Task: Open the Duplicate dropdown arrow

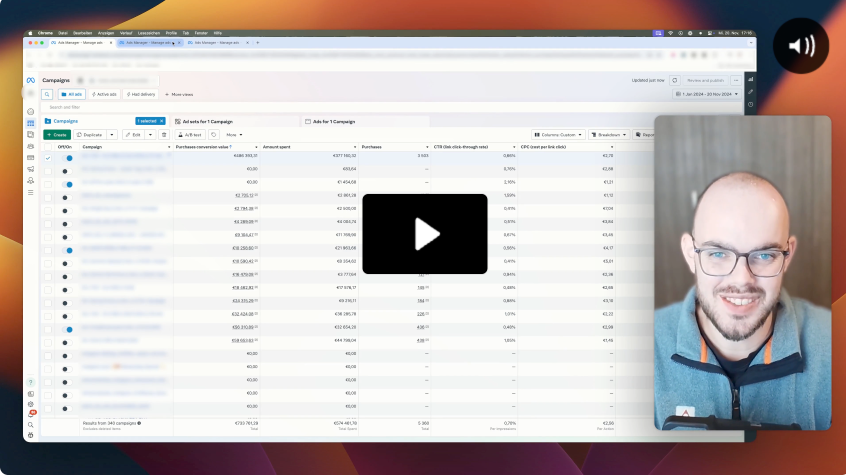Action: pyautogui.click(x=112, y=135)
